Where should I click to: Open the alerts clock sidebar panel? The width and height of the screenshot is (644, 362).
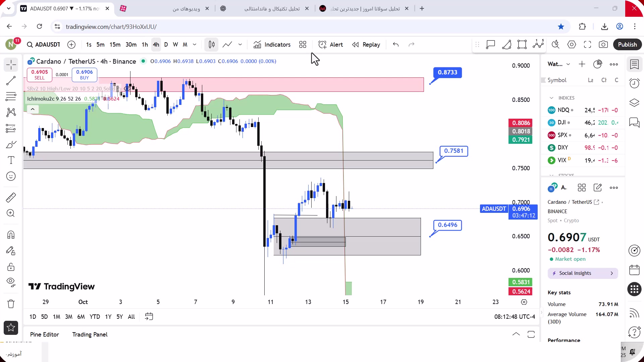pos(634,83)
